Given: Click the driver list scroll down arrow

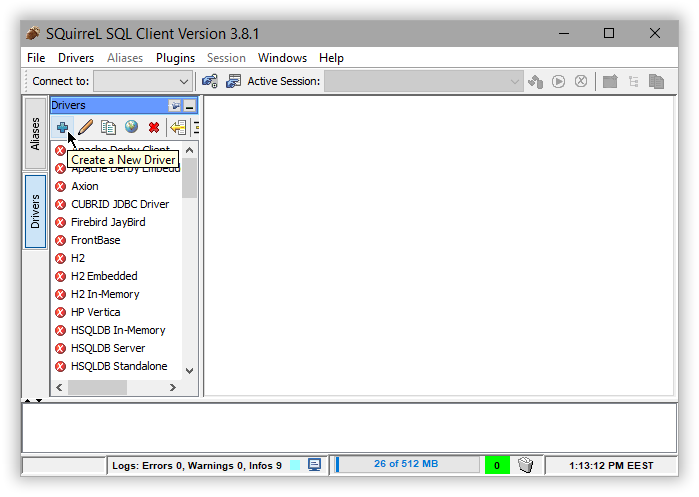Looking at the screenshot, I should click(190, 370).
